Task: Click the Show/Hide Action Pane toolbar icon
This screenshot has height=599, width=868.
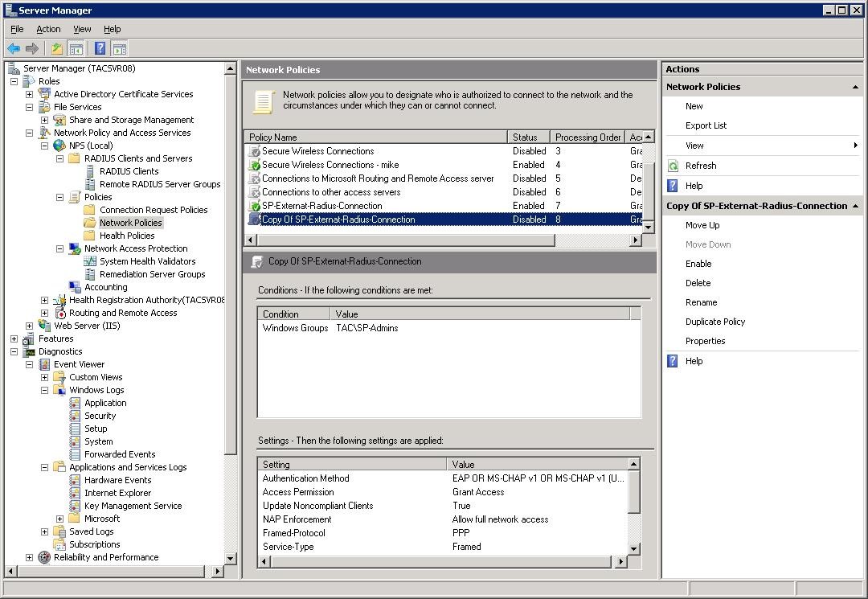Action: [117, 48]
